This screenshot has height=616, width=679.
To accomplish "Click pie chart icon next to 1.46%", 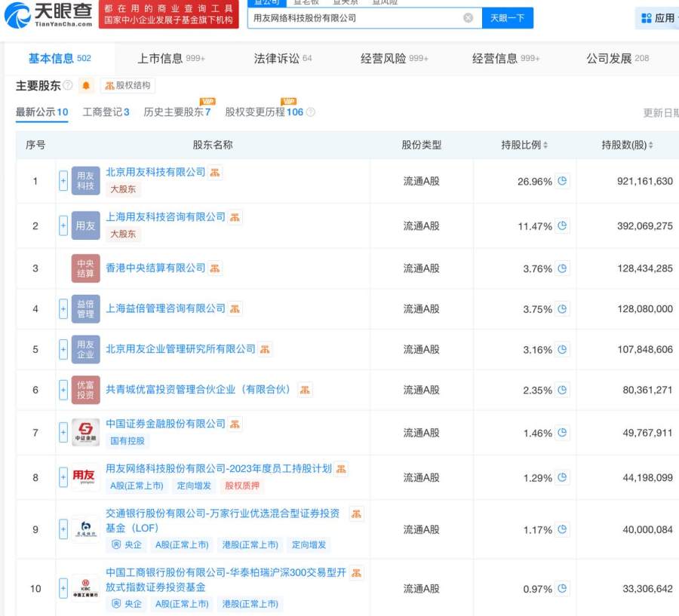I will point(562,433).
